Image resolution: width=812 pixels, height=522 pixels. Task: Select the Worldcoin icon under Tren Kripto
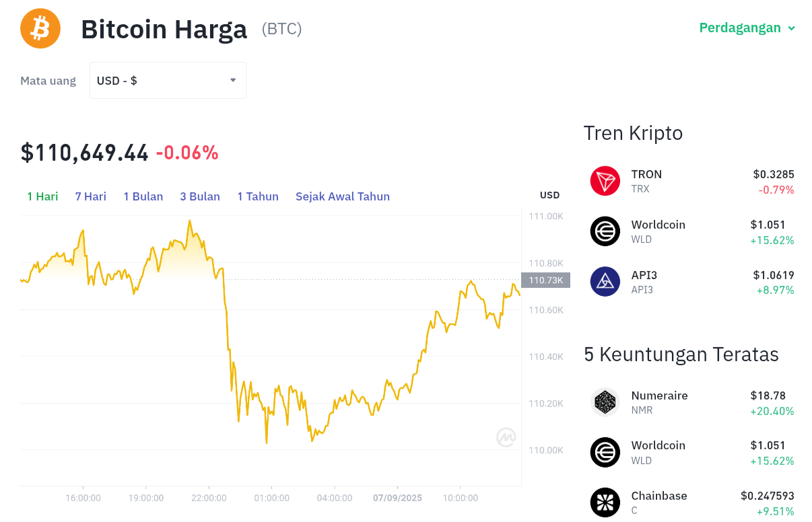(x=605, y=231)
